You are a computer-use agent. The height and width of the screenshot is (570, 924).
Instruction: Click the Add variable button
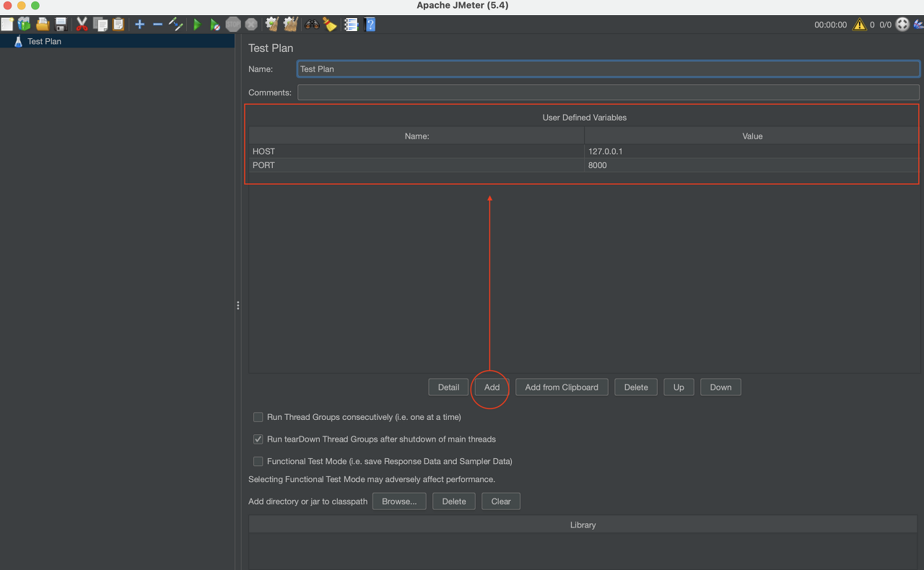tap(492, 387)
